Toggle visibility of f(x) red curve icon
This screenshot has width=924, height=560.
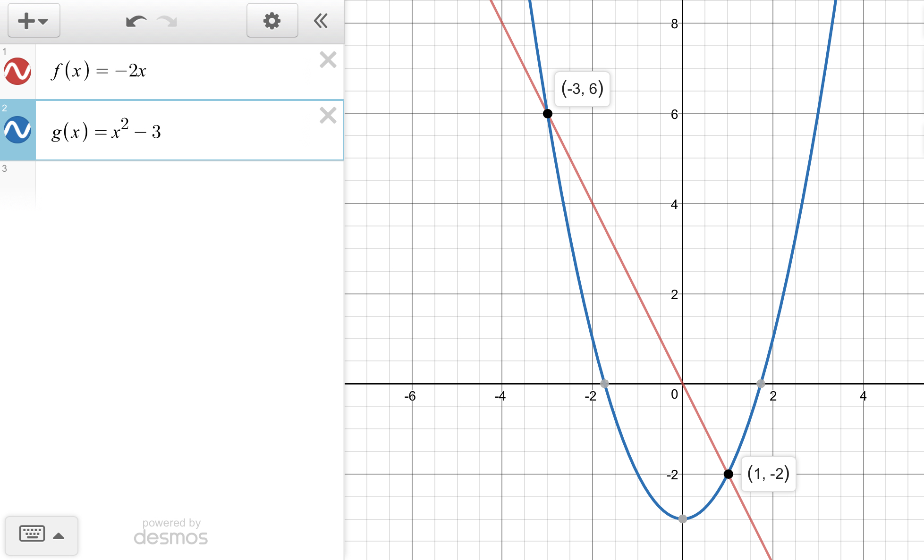(x=17, y=71)
